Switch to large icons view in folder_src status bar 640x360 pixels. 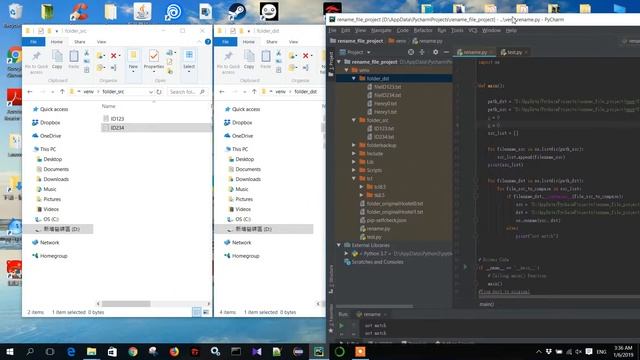[x=206, y=312]
